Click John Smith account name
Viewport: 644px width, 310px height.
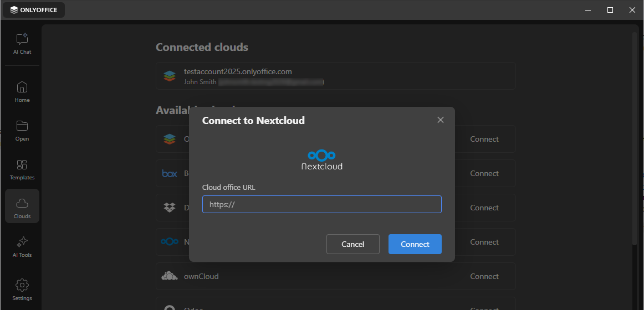pyautogui.click(x=200, y=82)
